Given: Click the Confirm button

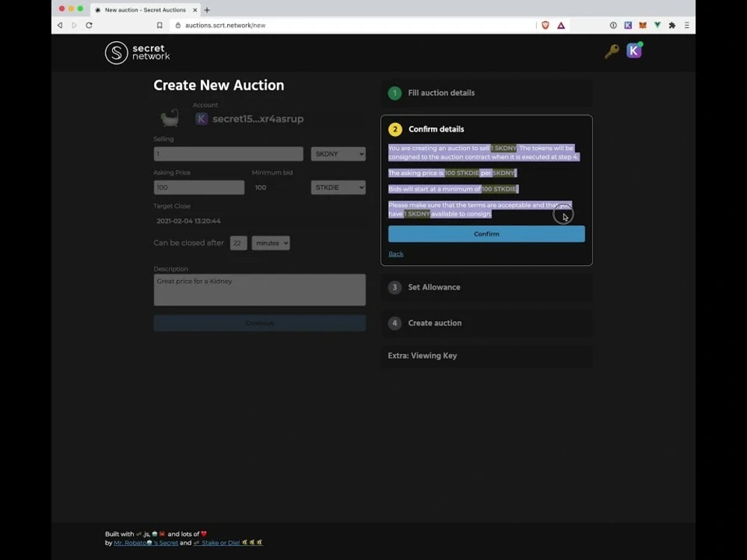Looking at the screenshot, I should (486, 234).
